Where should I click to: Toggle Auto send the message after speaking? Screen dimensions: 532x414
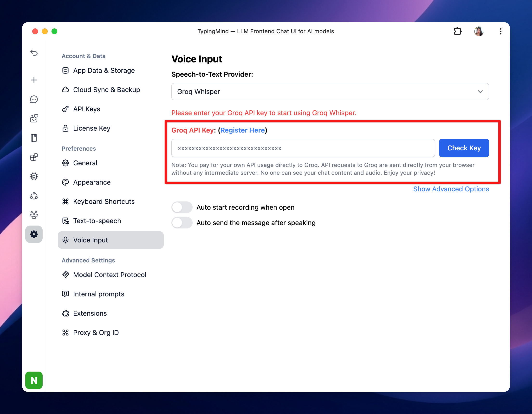point(182,223)
